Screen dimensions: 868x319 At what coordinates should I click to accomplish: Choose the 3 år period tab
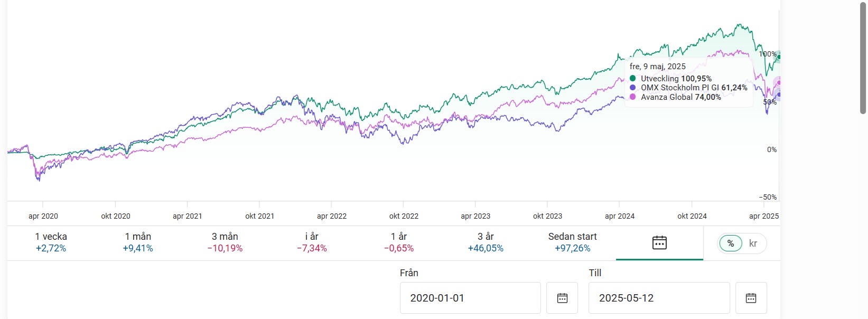[486, 242]
